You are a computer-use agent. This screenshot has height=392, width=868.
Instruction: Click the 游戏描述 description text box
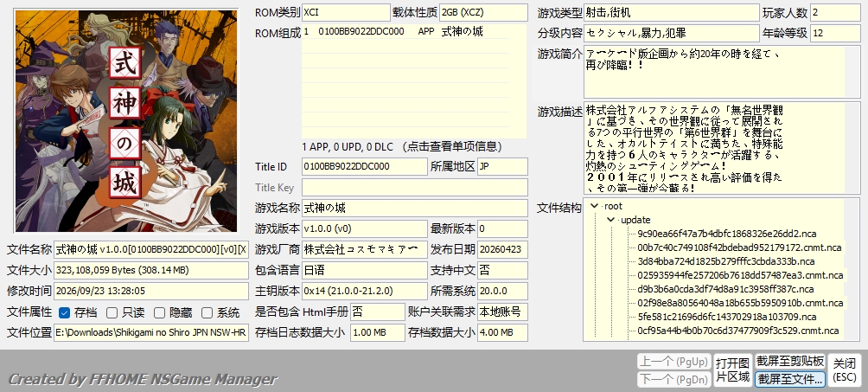(722, 148)
